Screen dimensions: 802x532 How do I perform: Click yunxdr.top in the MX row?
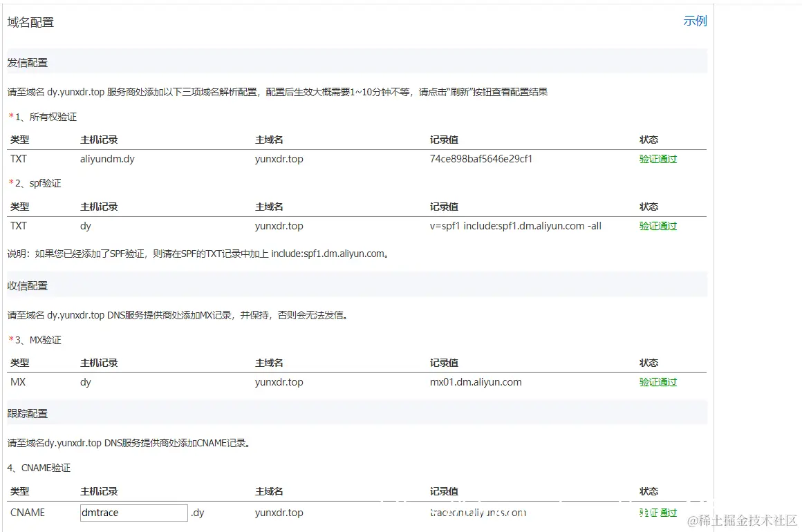(x=279, y=382)
